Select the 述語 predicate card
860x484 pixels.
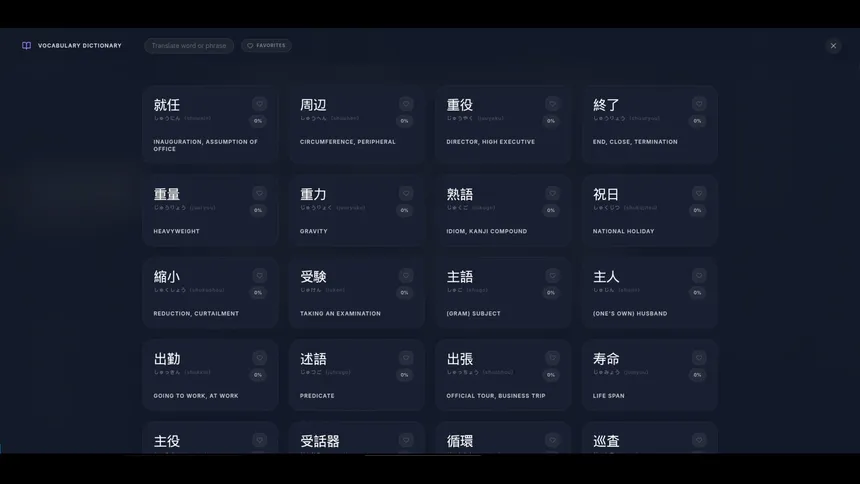pyautogui.click(x=357, y=375)
